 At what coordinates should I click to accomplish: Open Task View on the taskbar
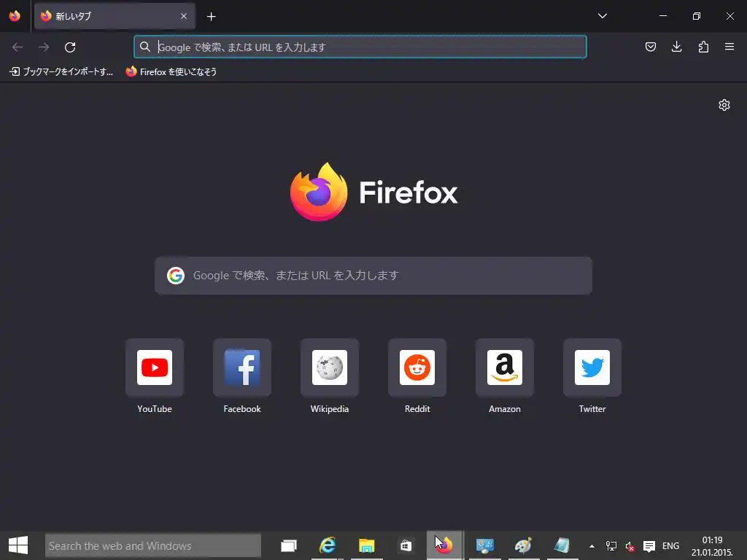pos(289,545)
